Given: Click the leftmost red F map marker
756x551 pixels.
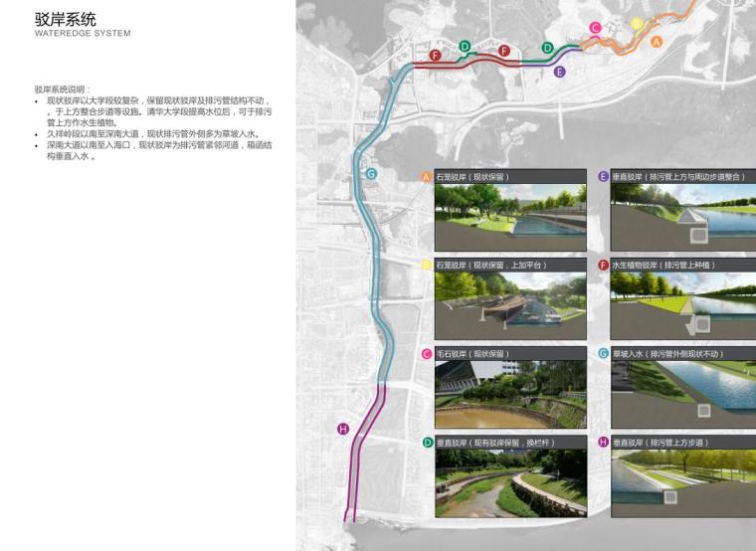Looking at the screenshot, I should point(435,55).
